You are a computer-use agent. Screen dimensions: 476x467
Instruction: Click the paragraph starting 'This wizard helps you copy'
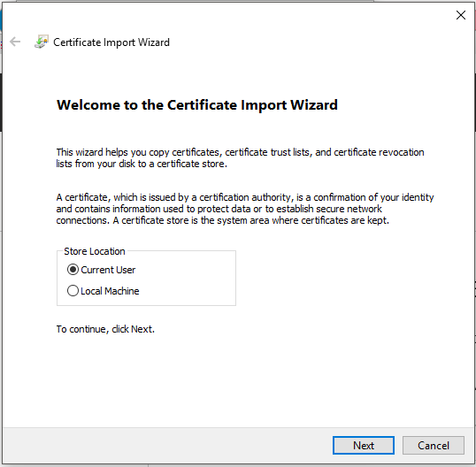[240, 157]
